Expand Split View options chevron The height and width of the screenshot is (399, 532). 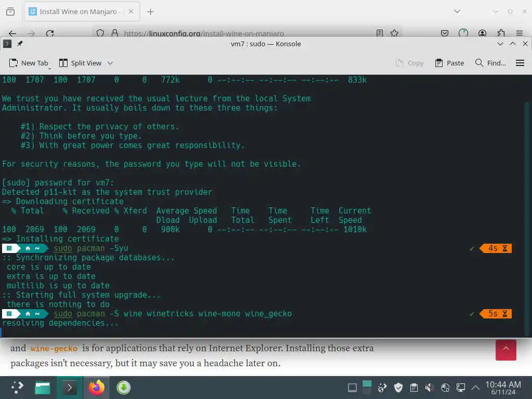click(x=110, y=63)
